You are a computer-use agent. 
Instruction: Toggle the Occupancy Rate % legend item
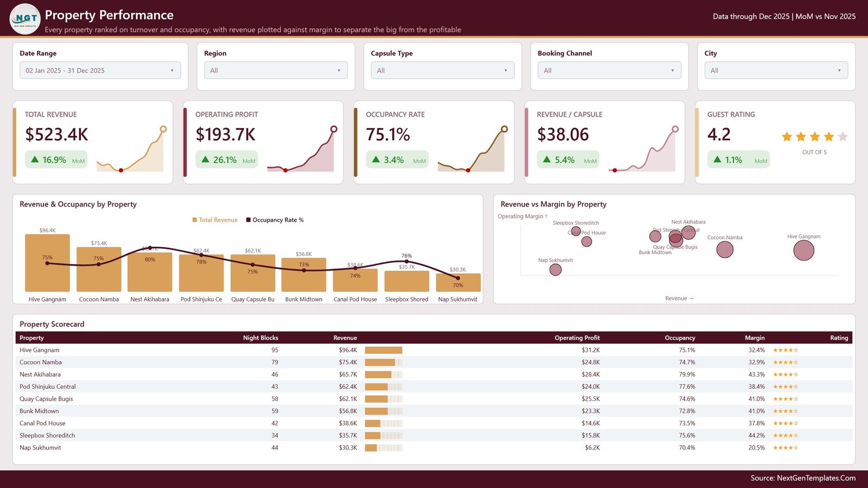click(275, 220)
